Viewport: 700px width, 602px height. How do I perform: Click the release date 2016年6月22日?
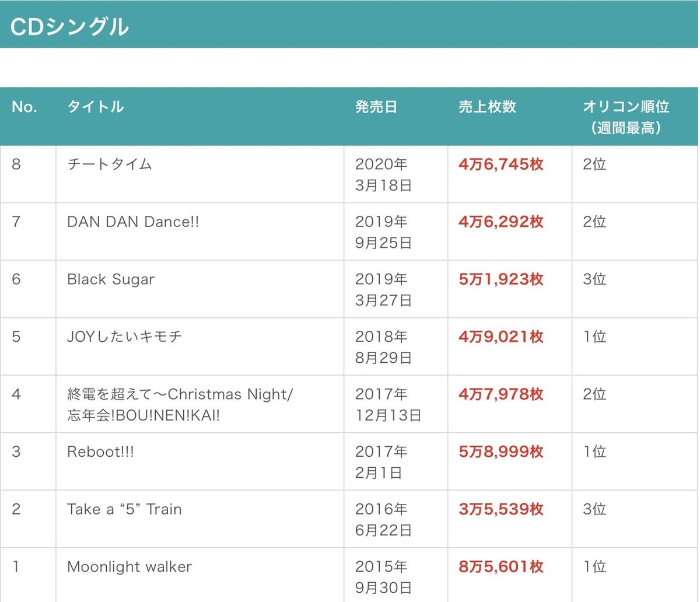click(x=384, y=520)
